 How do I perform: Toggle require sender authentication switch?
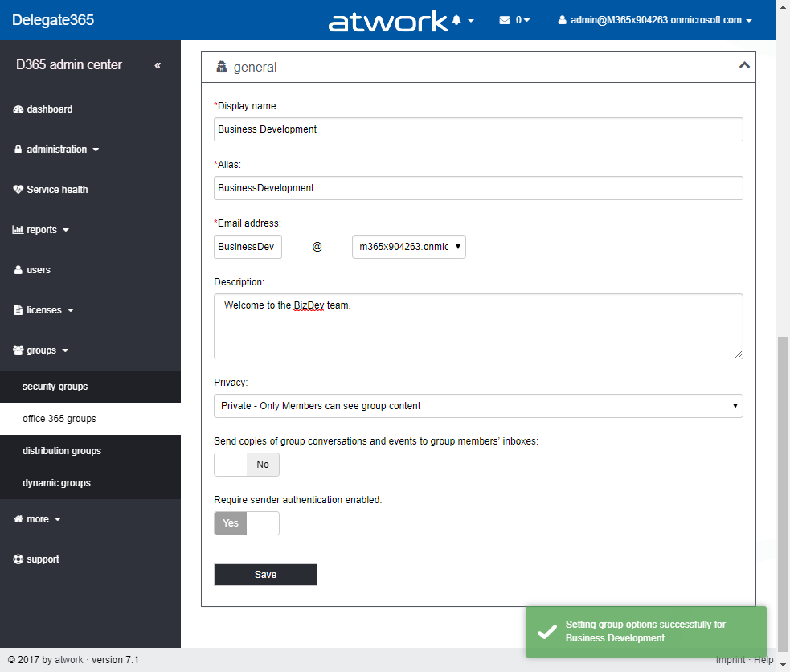[247, 523]
